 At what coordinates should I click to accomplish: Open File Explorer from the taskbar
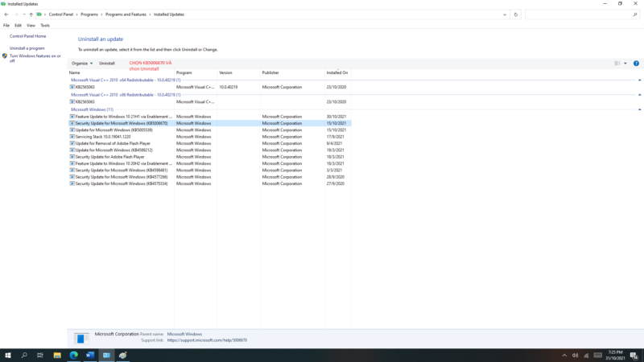(x=57, y=356)
